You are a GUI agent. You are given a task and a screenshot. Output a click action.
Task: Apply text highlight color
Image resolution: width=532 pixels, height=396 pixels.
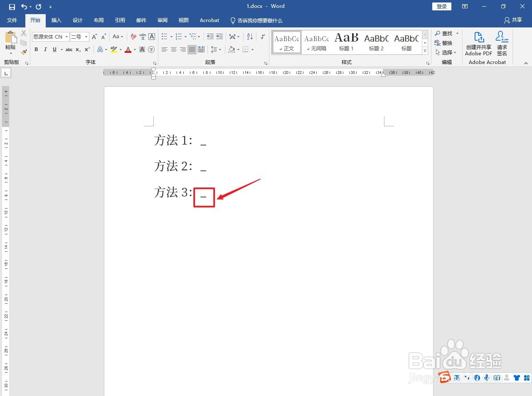[113, 49]
